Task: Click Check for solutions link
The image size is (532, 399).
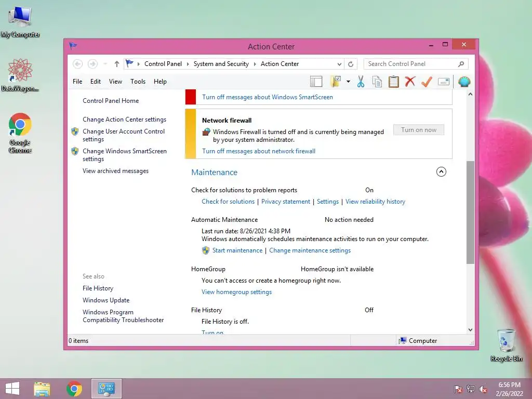Action: point(228,202)
